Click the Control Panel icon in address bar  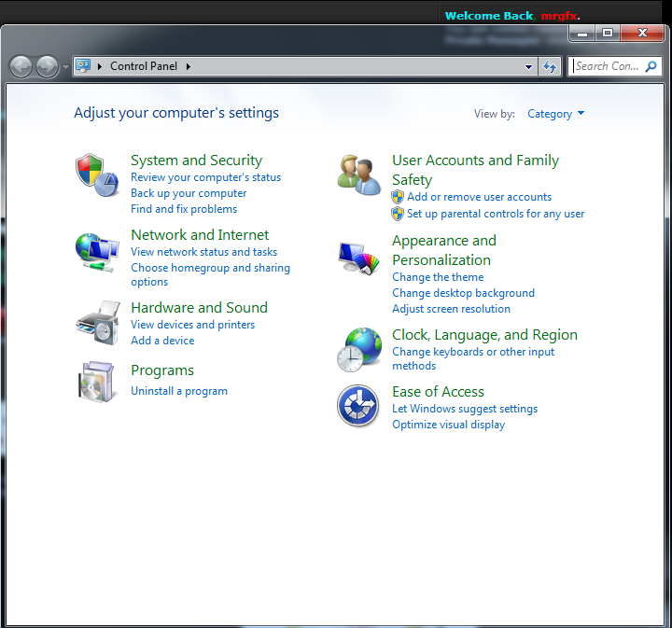(83, 65)
